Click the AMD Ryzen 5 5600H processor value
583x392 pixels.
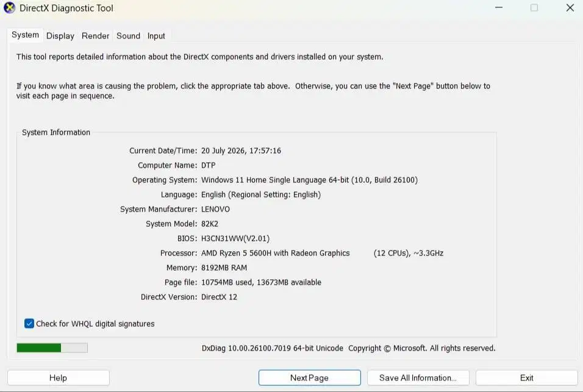[x=275, y=253]
